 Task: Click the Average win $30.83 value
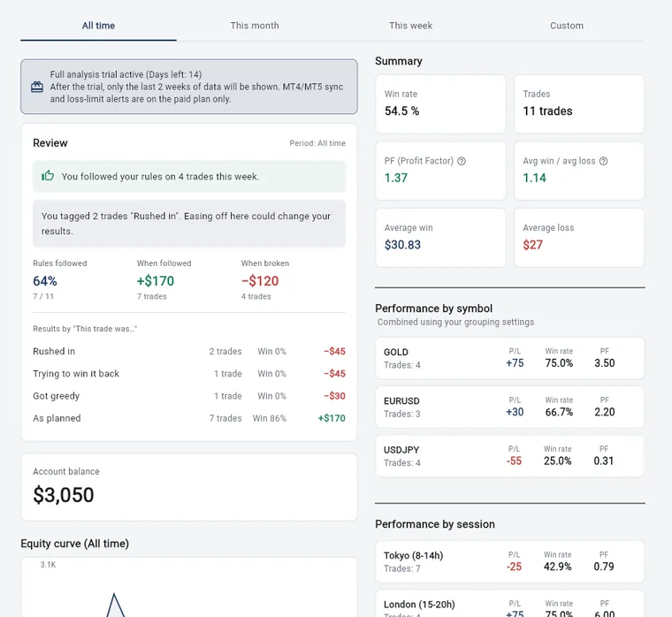coord(402,245)
